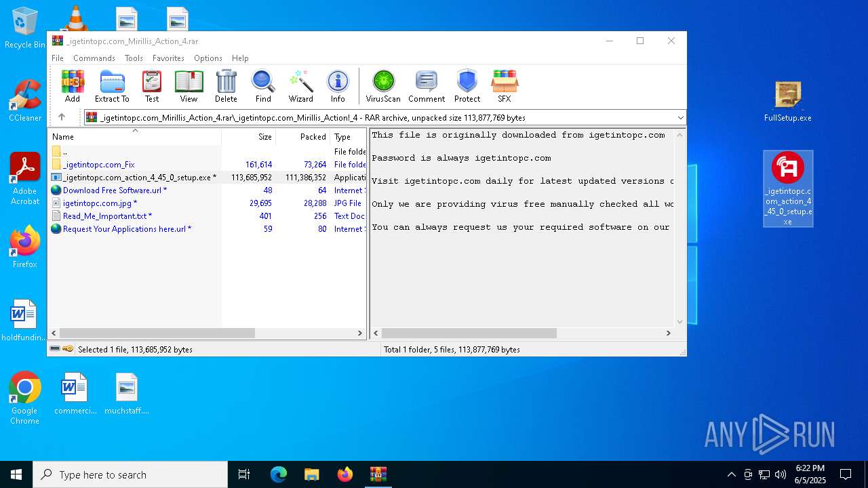Click the file list scroll right arrow

[360, 333]
